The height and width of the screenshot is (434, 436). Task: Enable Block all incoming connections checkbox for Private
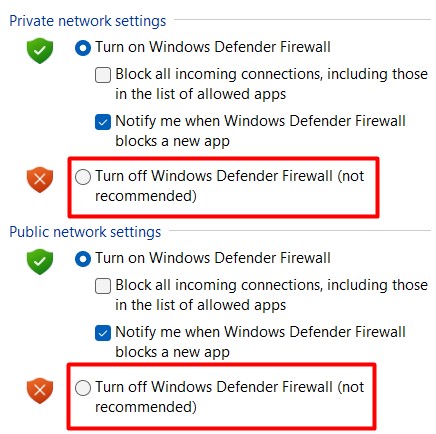point(103,75)
